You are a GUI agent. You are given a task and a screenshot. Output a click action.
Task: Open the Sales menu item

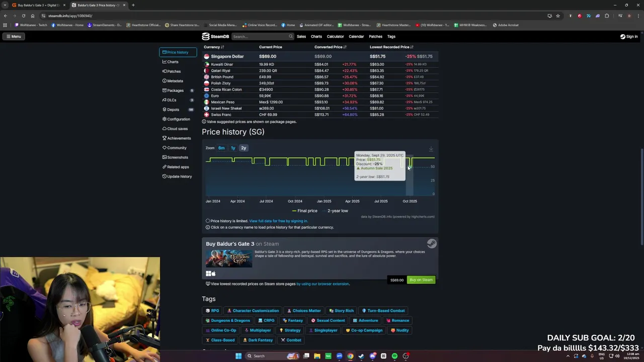pyautogui.click(x=301, y=36)
